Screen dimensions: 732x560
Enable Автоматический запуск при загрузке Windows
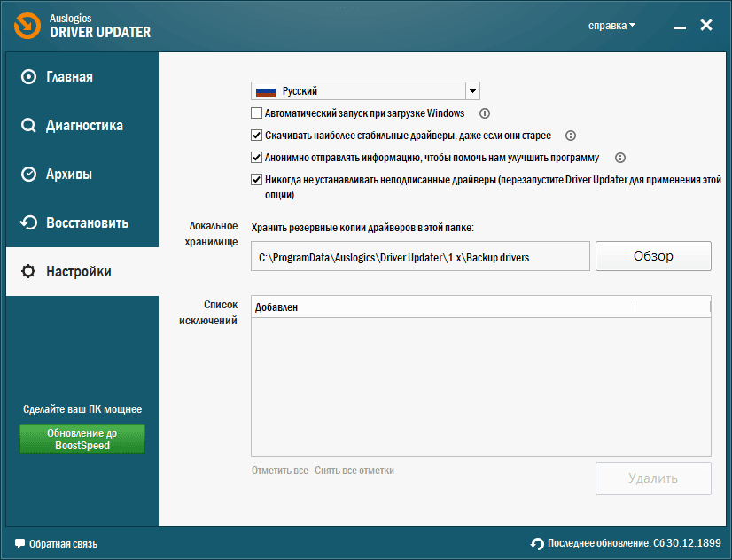point(257,113)
